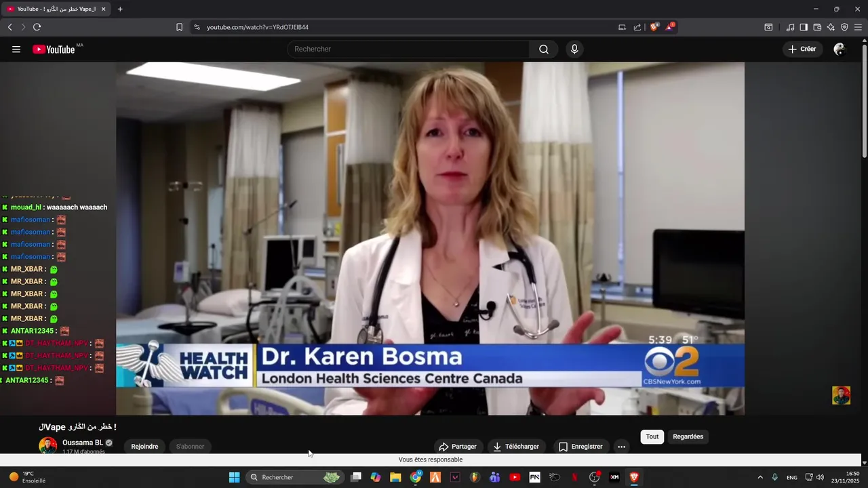
Task: Select the Tout filter chip
Action: pyautogui.click(x=652, y=436)
